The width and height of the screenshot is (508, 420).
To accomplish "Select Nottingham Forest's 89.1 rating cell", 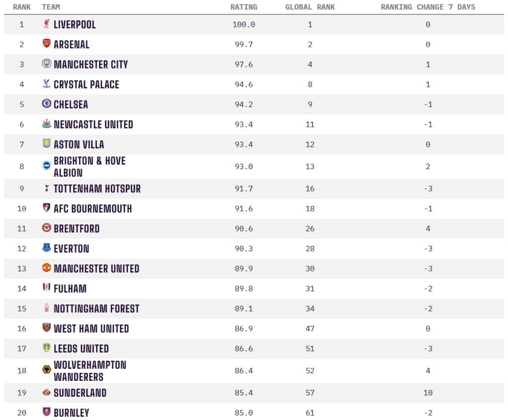I will click(x=244, y=308).
